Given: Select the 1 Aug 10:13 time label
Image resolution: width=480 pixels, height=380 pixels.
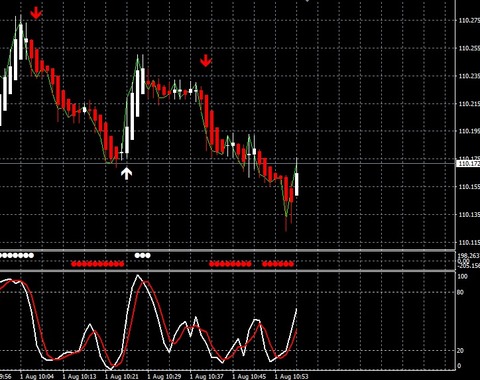Looking at the screenshot, I should pyautogui.click(x=80, y=376).
